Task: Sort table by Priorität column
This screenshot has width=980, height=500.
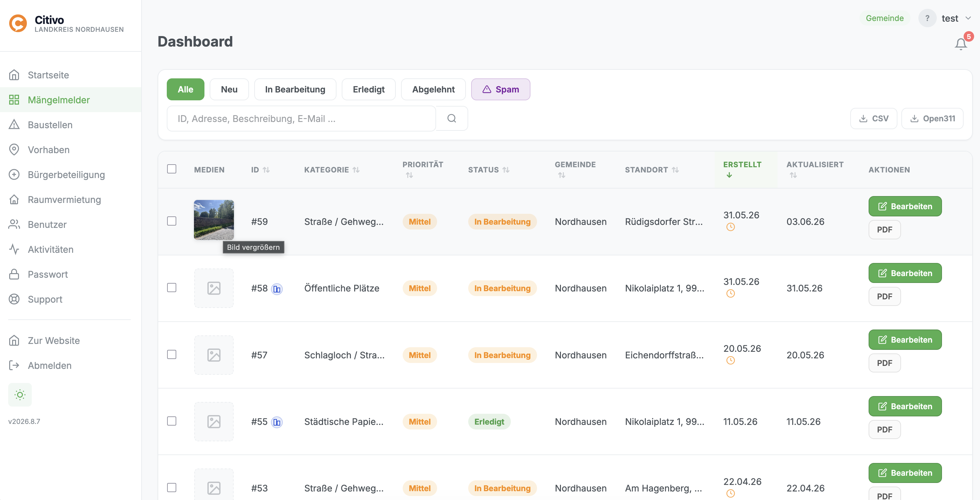Action: (x=423, y=170)
